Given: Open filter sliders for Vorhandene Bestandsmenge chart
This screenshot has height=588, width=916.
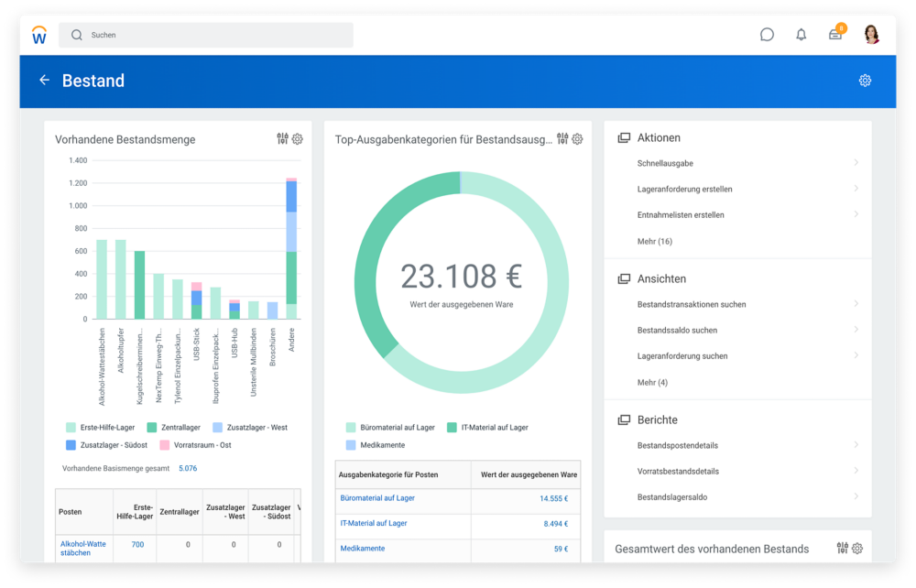Looking at the screenshot, I should [x=282, y=139].
